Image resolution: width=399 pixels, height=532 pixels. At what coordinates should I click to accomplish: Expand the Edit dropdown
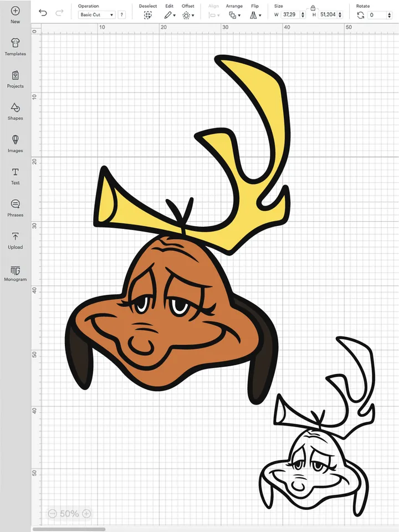pos(170,16)
